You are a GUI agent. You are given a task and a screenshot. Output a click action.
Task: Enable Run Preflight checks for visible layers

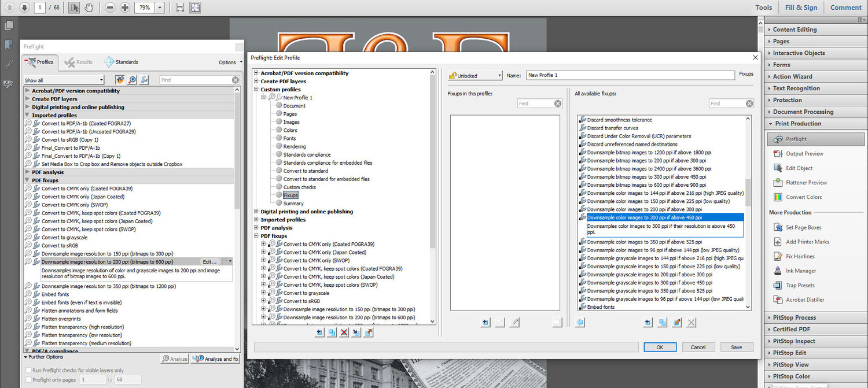pos(29,371)
